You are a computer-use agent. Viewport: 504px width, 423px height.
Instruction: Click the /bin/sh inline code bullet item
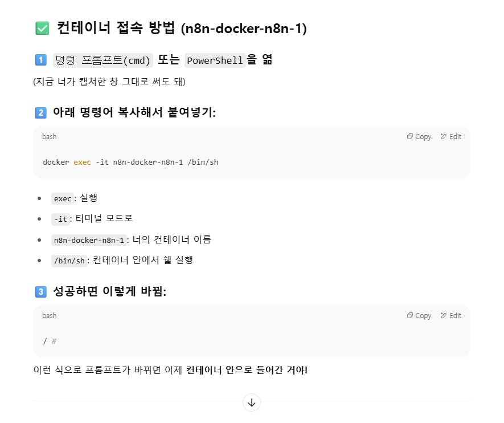pos(69,261)
